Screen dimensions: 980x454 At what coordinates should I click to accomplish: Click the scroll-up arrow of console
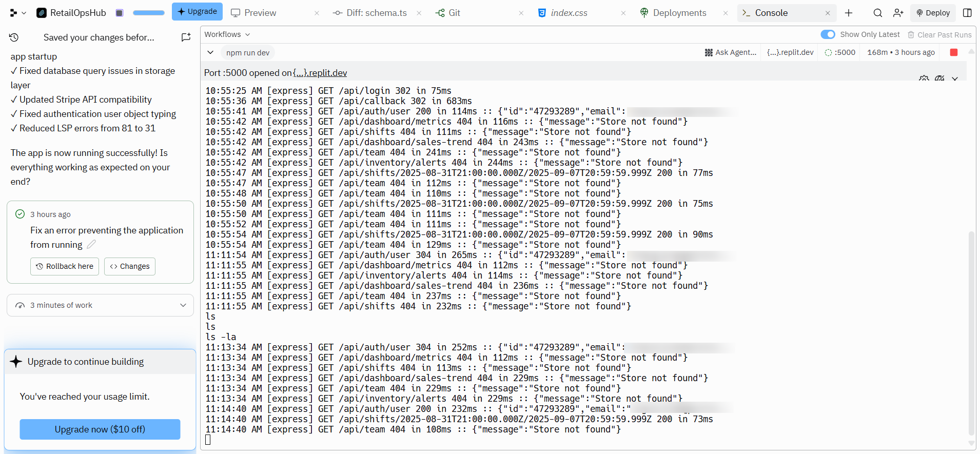(971, 51)
